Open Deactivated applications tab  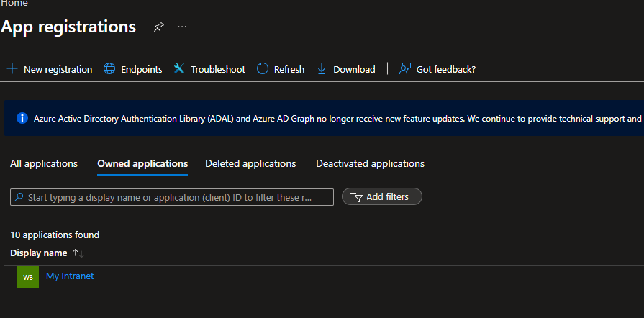tap(370, 163)
